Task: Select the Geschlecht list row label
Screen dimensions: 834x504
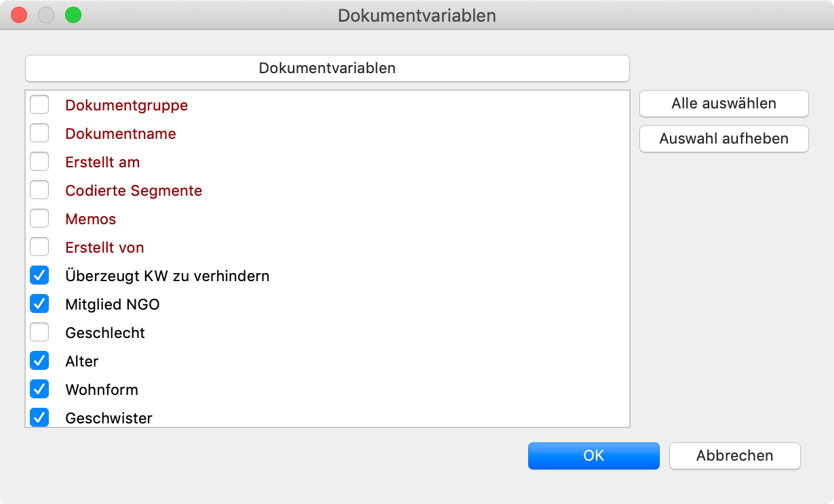Action: click(x=105, y=333)
